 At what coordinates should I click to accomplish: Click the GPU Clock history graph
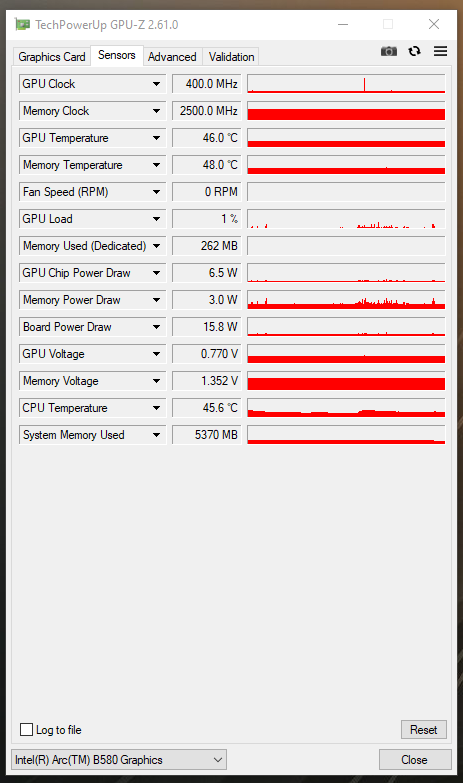[346, 84]
